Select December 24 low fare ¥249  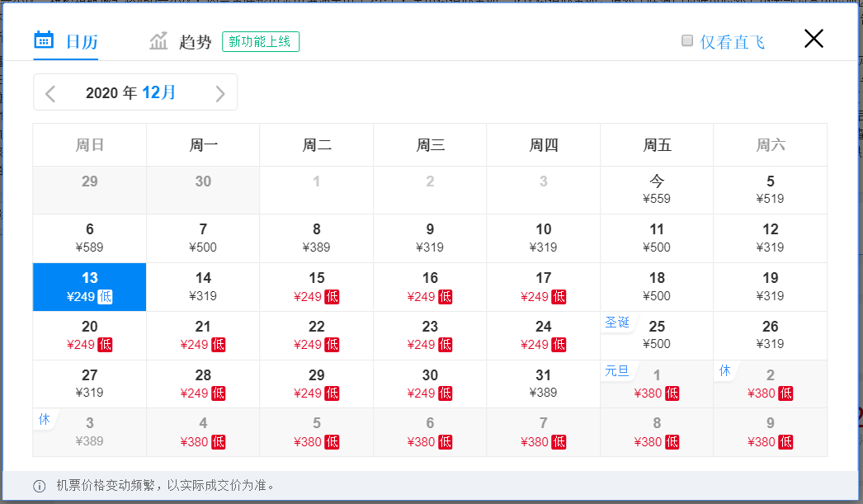543,335
